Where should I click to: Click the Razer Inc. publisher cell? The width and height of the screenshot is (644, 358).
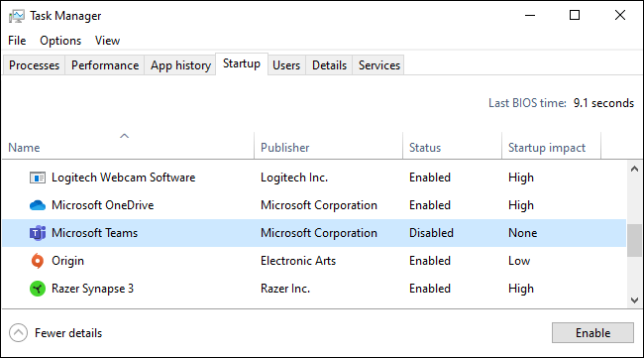(x=285, y=289)
